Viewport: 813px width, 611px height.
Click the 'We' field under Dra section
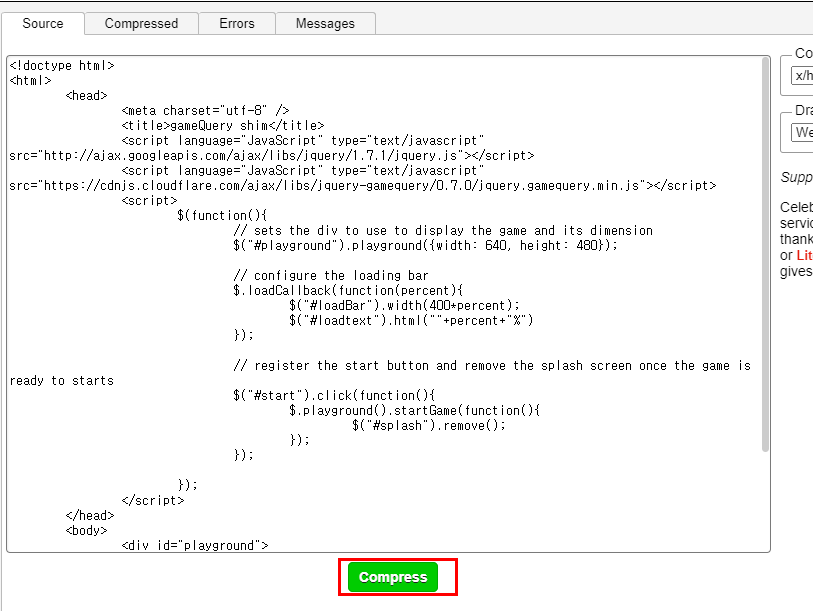click(802, 132)
